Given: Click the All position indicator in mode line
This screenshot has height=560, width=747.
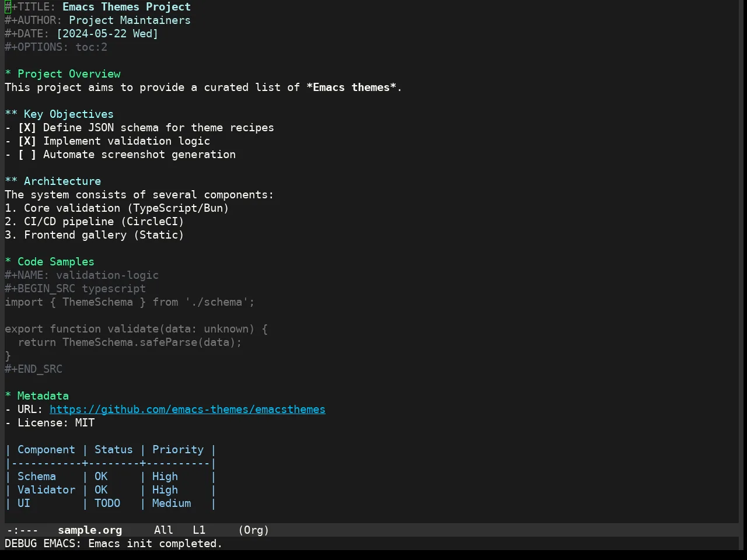Looking at the screenshot, I should (x=163, y=530).
